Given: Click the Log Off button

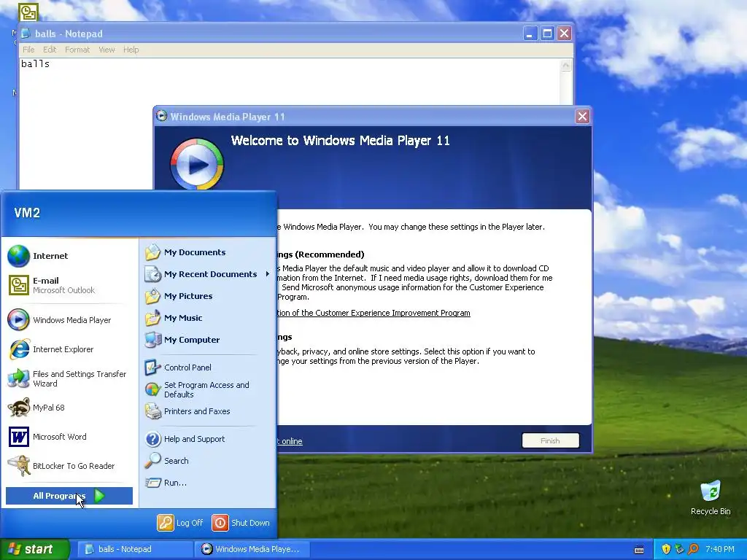Looking at the screenshot, I should coord(180,523).
